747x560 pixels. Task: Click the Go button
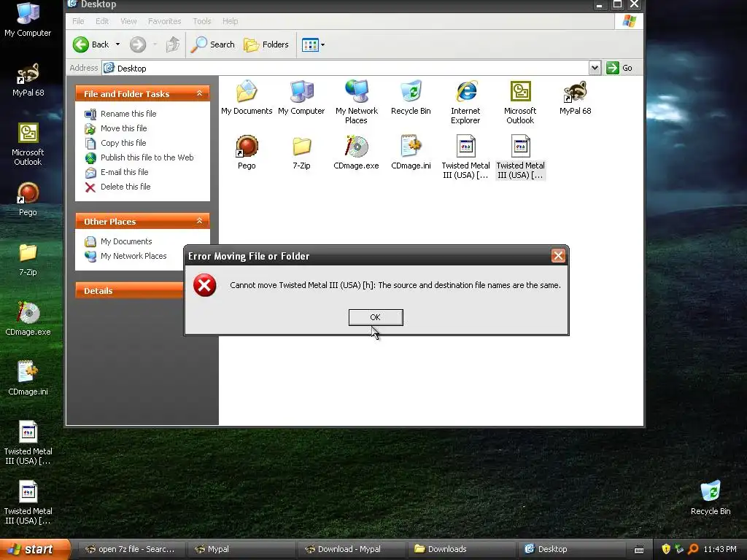[x=619, y=68]
